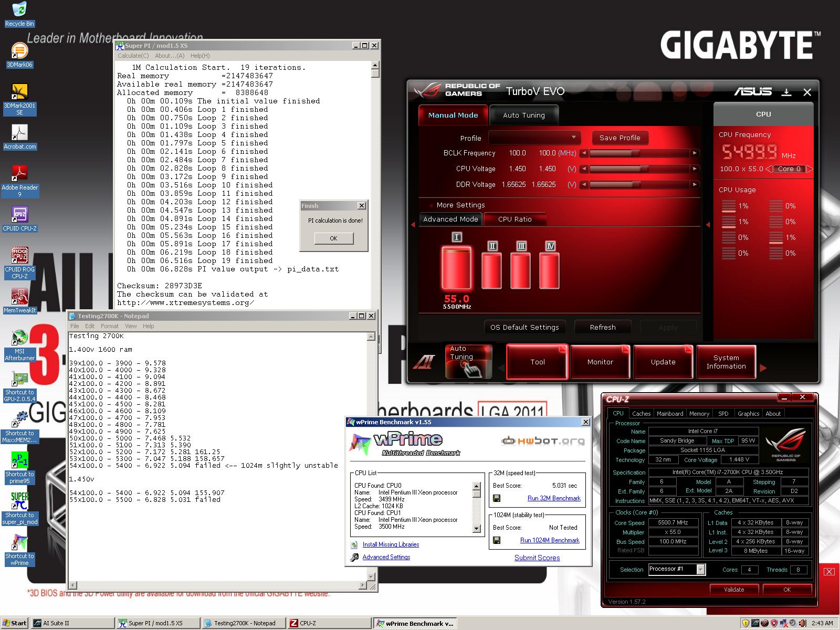The width and height of the screenshot is (840, 630).
Task: Click the save icon beside 1024M Best Score
Action: point(497,540)
